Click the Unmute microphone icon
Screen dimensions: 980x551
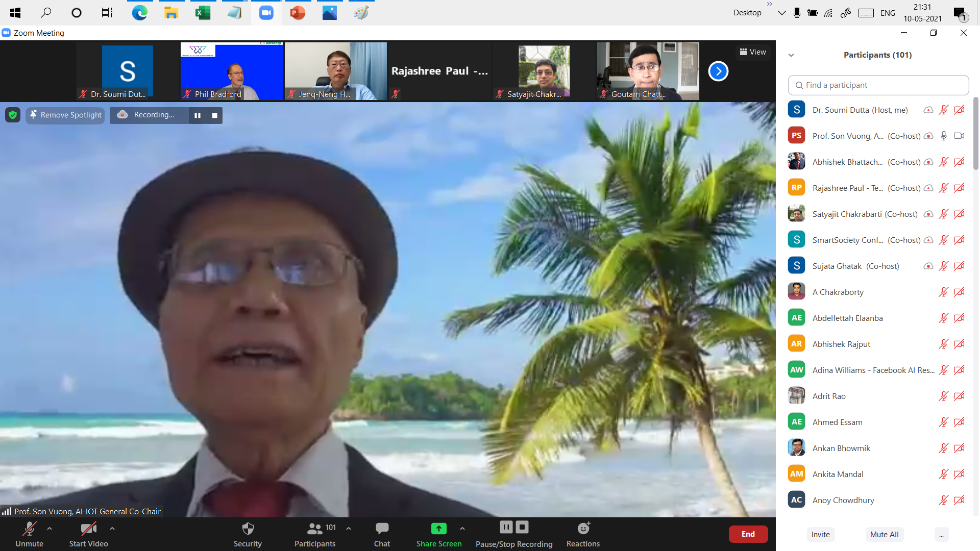click(29, 529)
